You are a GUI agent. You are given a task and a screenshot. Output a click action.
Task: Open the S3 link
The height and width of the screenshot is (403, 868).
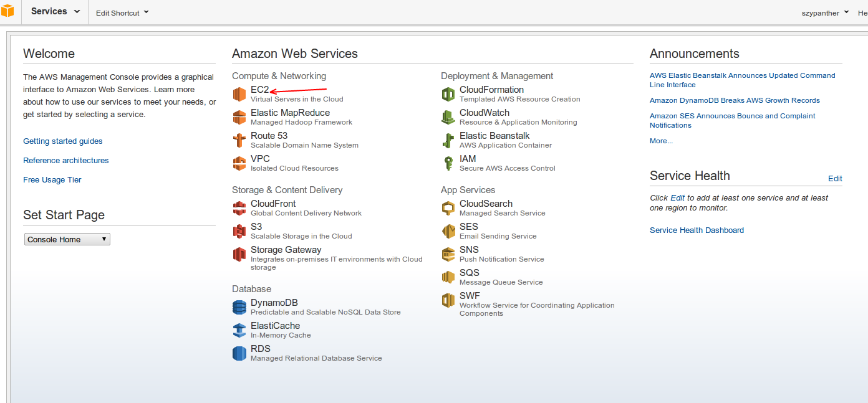(x=256, y=227)
